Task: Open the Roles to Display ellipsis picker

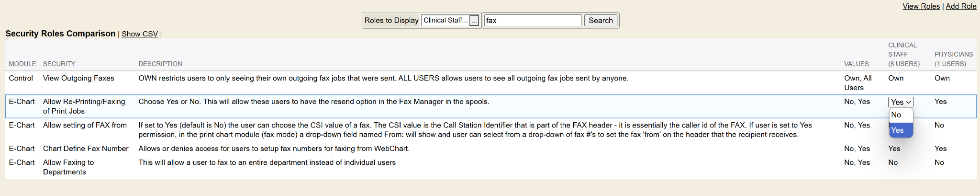Action: [474, 21]
